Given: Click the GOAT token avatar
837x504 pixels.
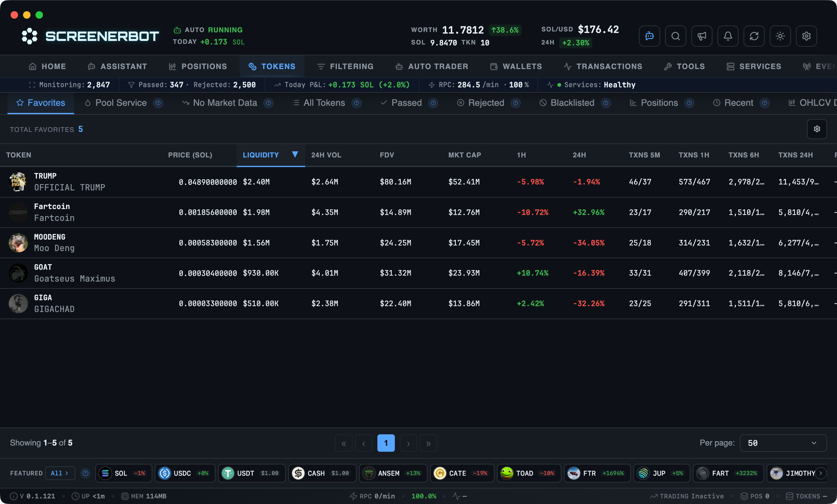Looking at the screenshot, I should click(18, 273).
